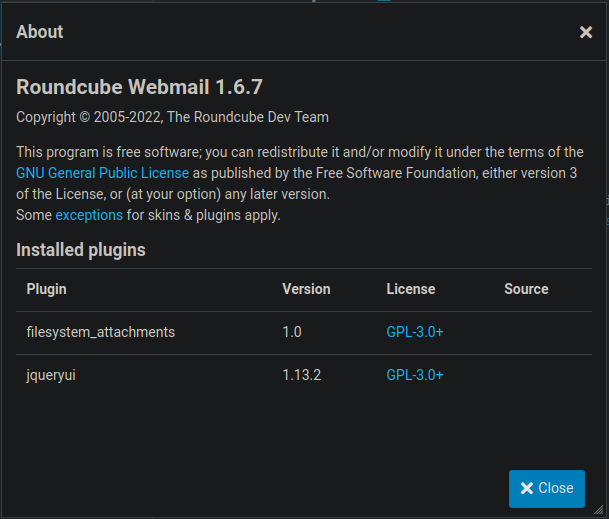Click the Installed plugins heading
Image resolution: width=609 pixels, height=519 pixels.
click(x=81, y=250)
